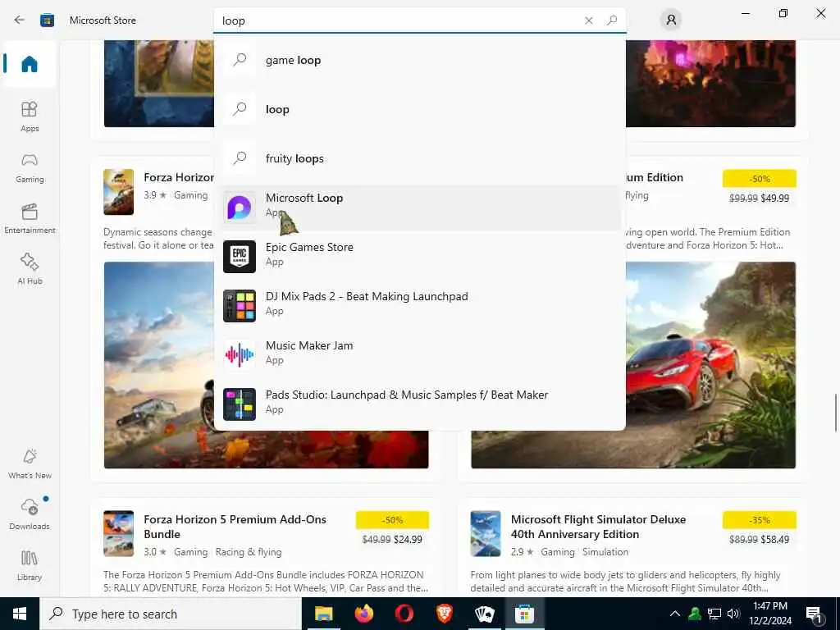Go back with the back arrow
Viewport: 840px width, 630px height.
20,21
